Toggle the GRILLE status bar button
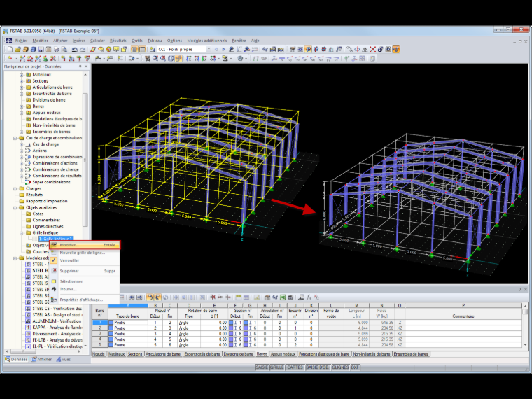Viewport: 532px width, 399px height. (x=277, y=367)
